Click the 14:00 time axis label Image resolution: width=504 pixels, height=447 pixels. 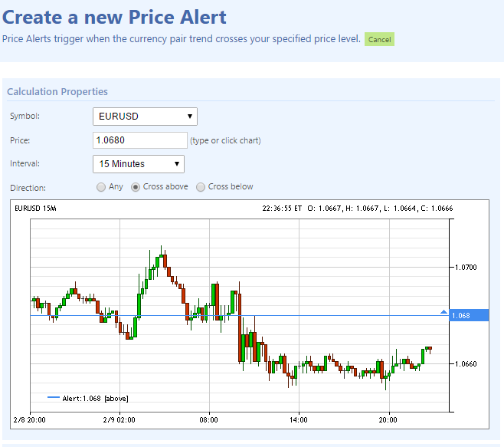click(299, 419)
